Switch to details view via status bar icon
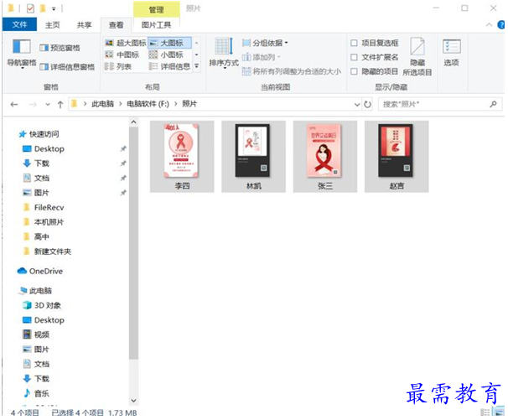 click(x=485, y=412)
